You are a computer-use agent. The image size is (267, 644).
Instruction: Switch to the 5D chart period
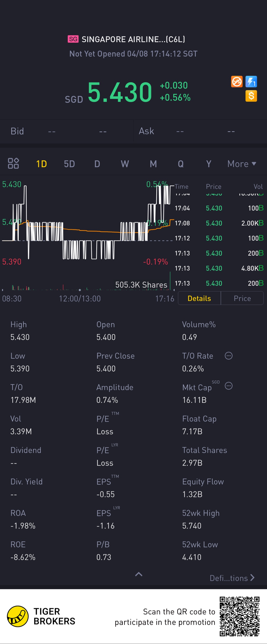coord(69,164)
